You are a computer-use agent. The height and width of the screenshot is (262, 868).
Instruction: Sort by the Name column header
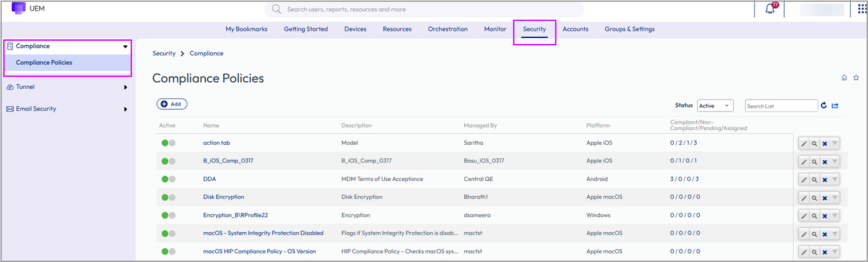click(x=211, y=125)
